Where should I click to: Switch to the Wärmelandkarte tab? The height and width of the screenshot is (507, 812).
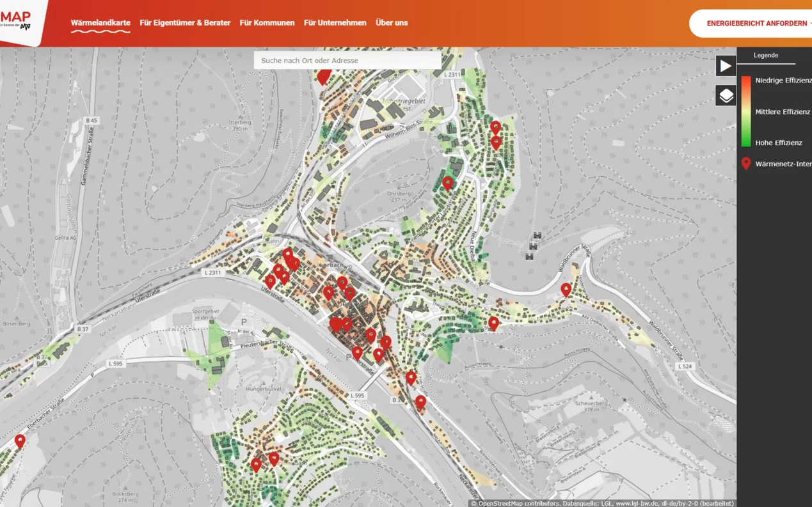[100, 22]
